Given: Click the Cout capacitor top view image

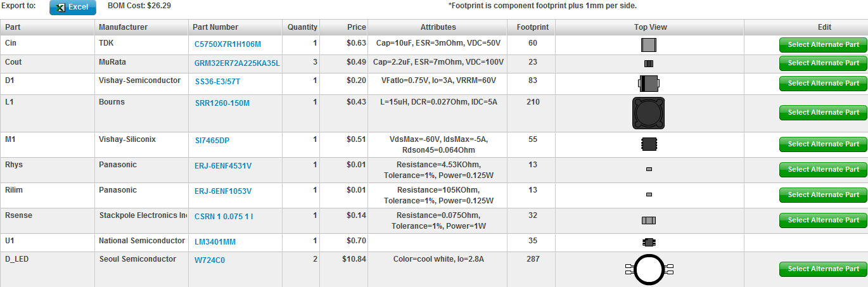Looking at the screenshot, I should pyautogui.click(x=649, y=63).
